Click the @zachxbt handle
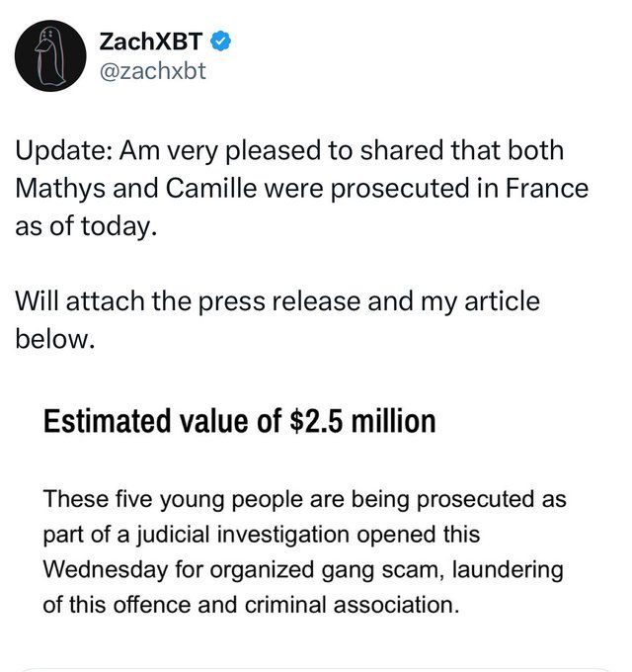632x672 pixels. (153, 71)
